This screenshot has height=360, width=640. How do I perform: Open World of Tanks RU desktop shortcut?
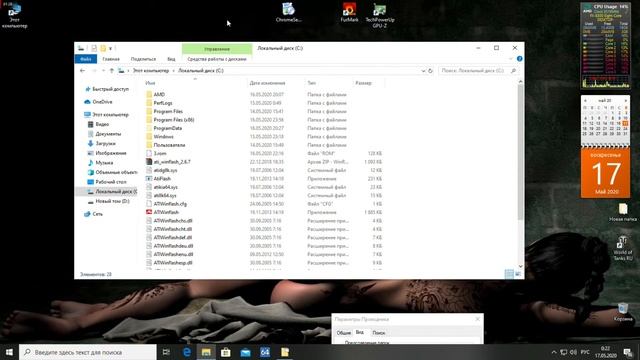(622, 248)
